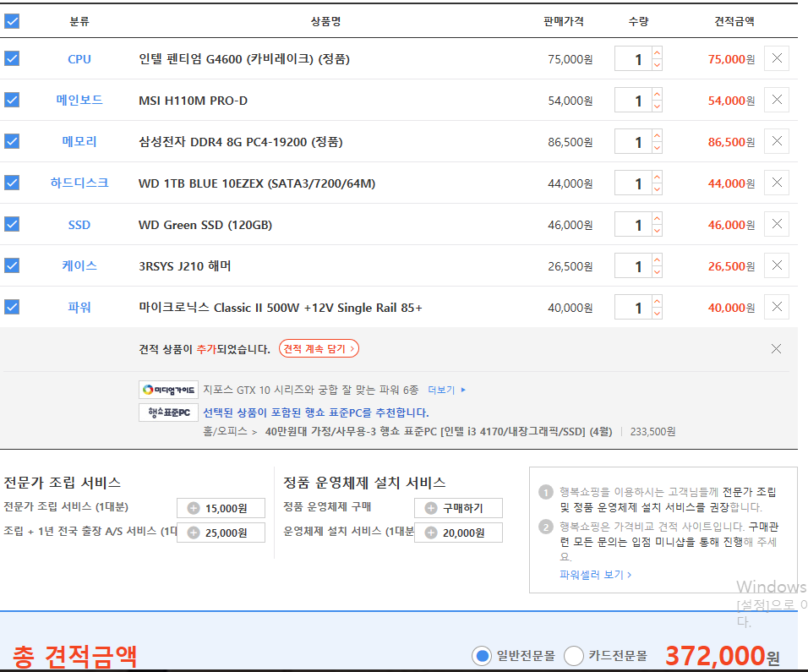Image resolution: width=808 pixels, height=672 pixels.
Task: Click the 파워셀러 보기 link
Action: coord(595,575)
